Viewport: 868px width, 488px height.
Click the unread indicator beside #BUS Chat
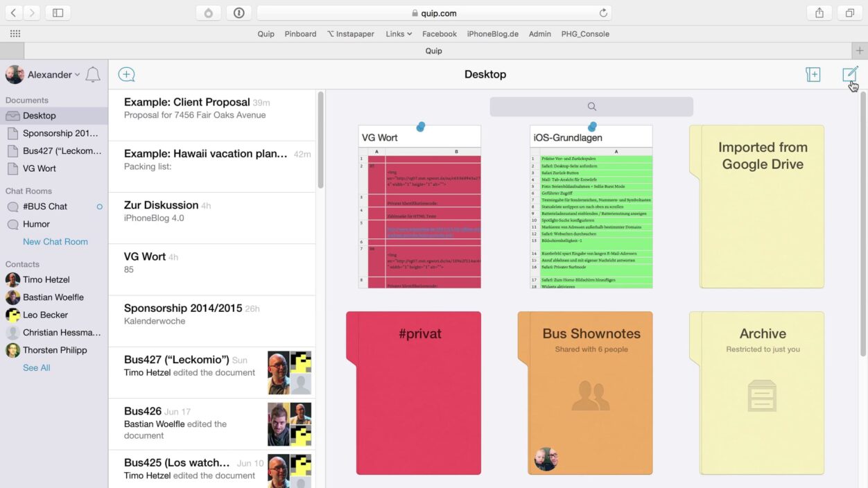(x=99, y=207)
